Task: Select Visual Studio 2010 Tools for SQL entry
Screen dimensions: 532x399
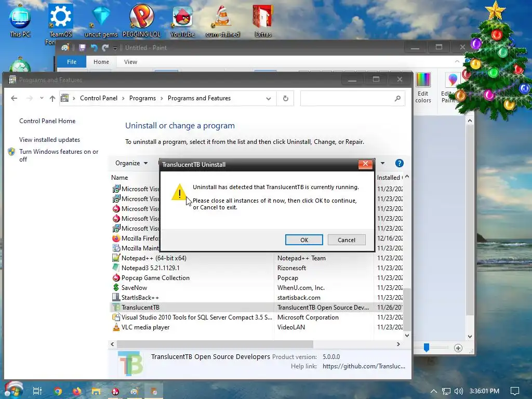Action: [257, 317]
